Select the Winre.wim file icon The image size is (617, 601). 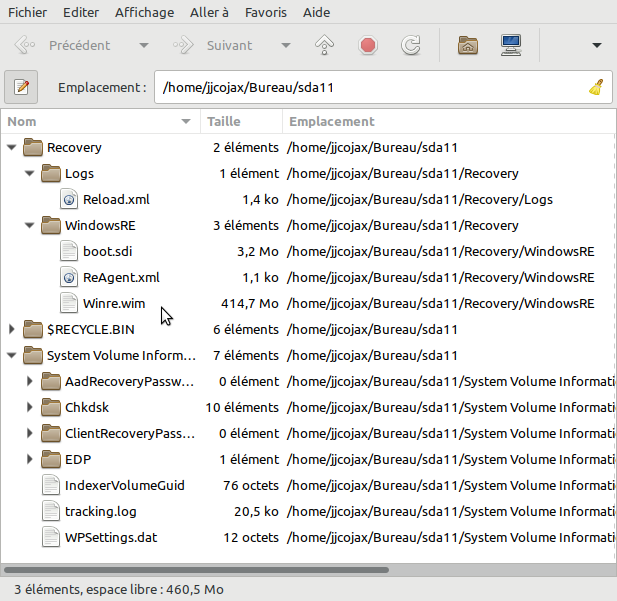[x=69, y=303]
